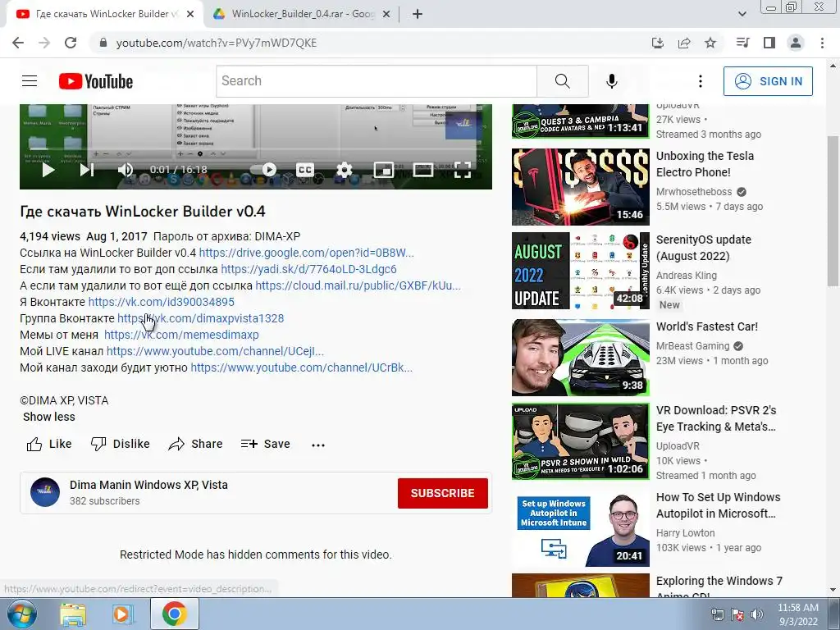The image size is (840, 630).
Task: Start voice search with microphone icon
Action: (x=612, y=81)
